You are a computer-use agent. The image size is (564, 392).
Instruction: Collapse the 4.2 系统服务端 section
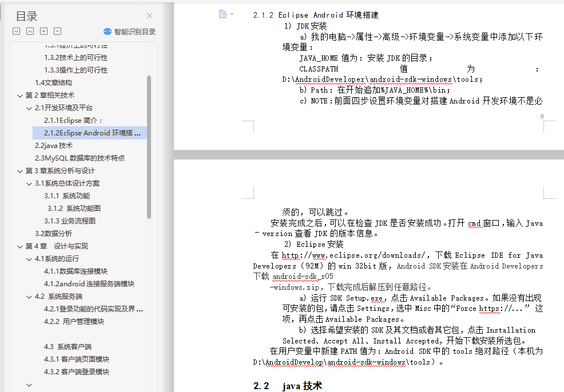pyautogui.click(x=29, y=297)
